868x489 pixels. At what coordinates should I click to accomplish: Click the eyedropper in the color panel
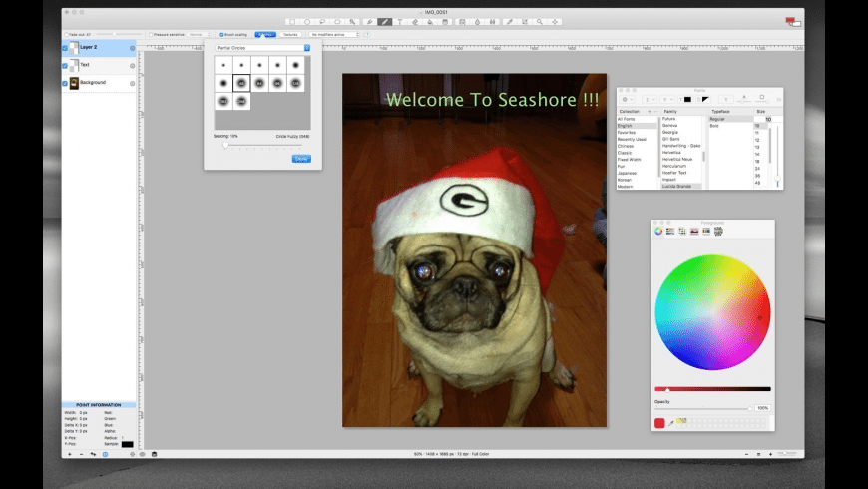(669, 423)
